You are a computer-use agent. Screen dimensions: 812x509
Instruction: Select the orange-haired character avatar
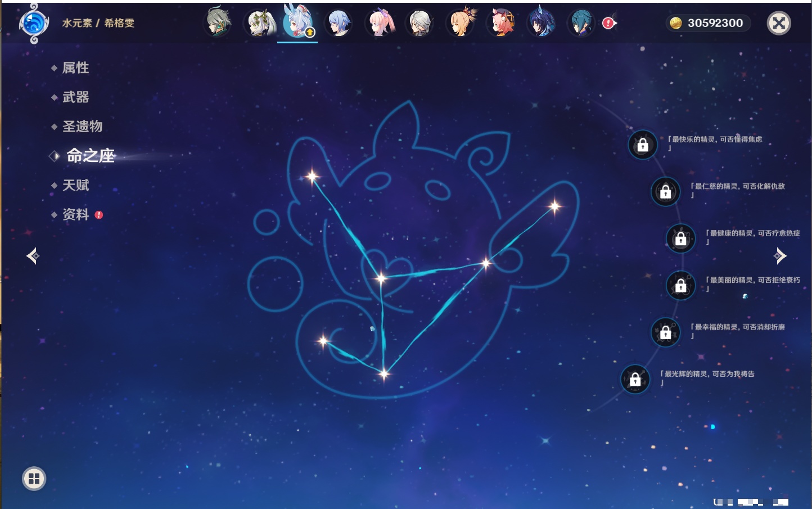coord(461,23)
